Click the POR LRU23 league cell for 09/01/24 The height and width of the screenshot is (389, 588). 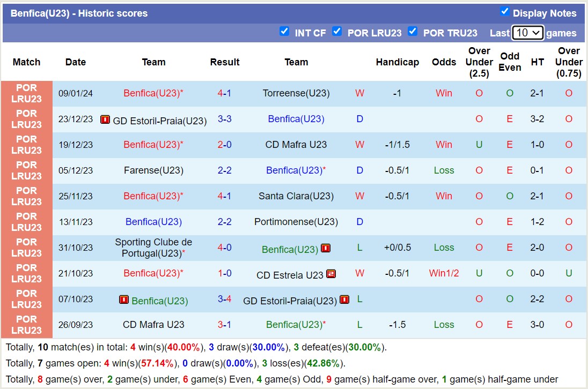(x=26, y=93)
